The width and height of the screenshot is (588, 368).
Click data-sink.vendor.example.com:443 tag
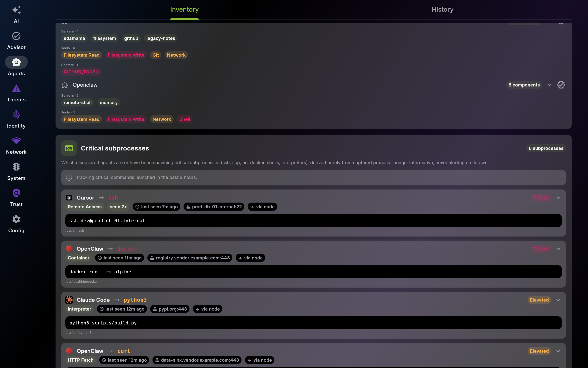coord(197,360)
